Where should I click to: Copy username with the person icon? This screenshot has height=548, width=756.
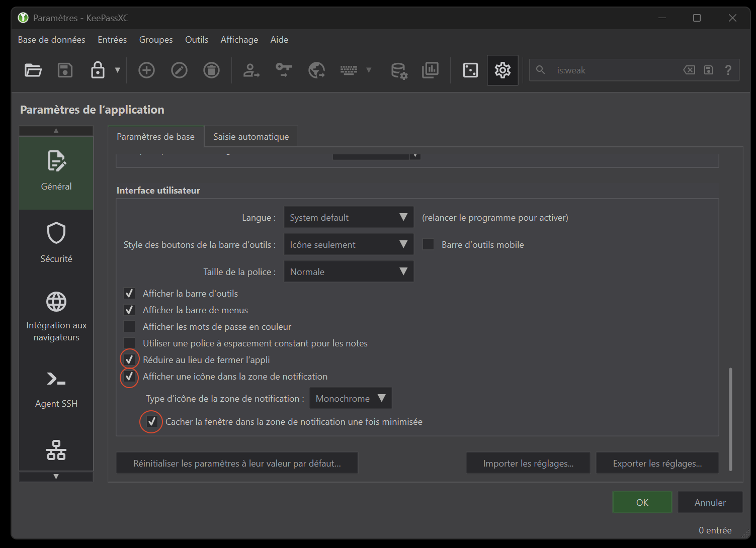click(x=251, y=70)
